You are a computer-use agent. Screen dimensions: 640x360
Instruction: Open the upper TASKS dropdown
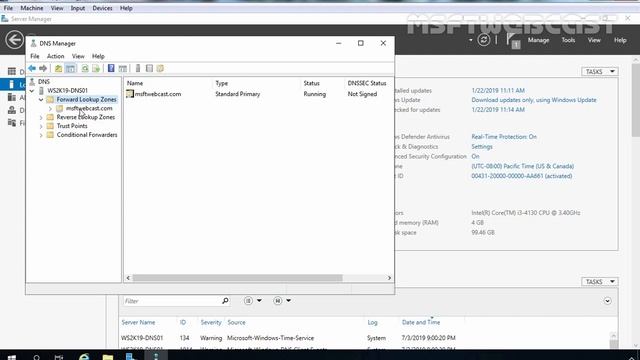[x=600, y=72]
